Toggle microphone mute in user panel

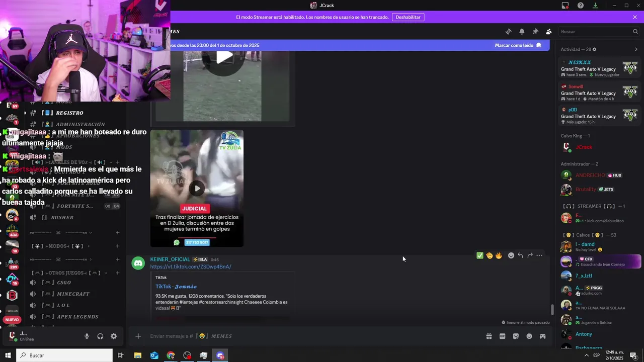(x=87, y=336)
